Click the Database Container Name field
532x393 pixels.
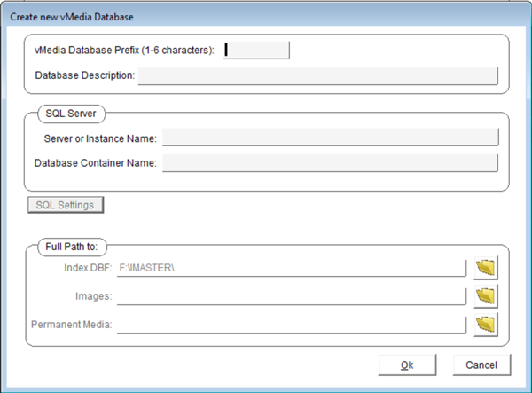[331, 163]
